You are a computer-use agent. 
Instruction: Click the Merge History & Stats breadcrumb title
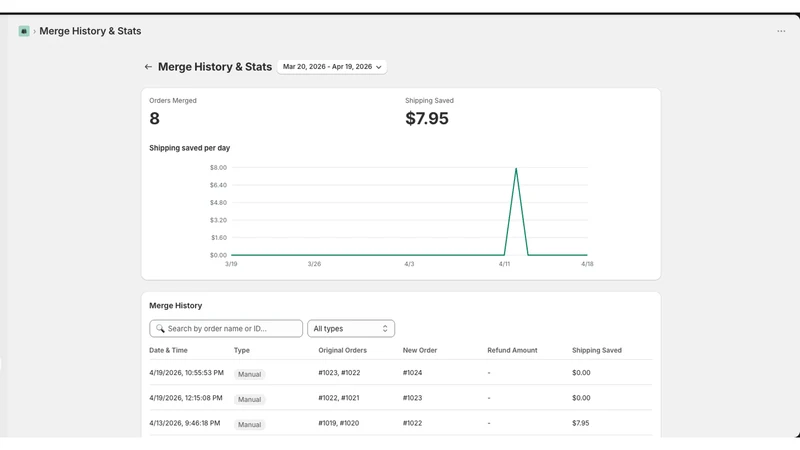(x=90, y=31)
